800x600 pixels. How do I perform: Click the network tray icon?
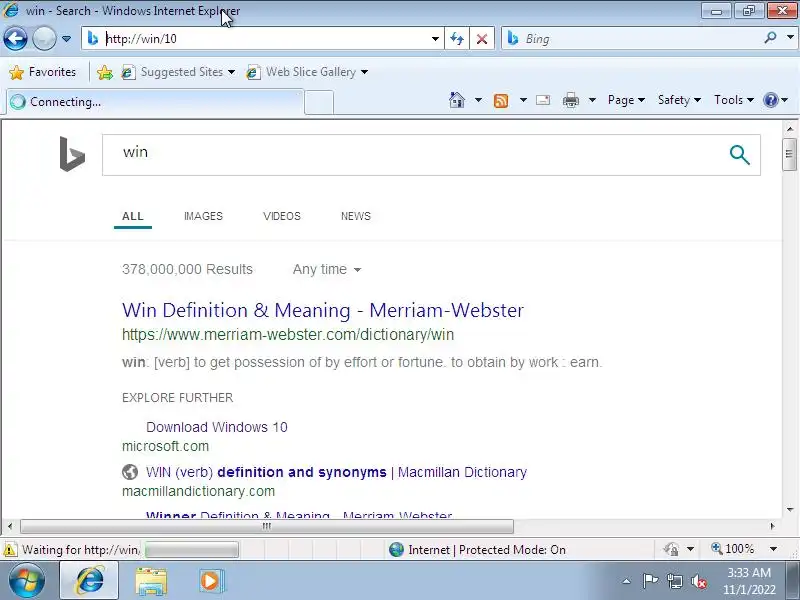click(674, 581)
